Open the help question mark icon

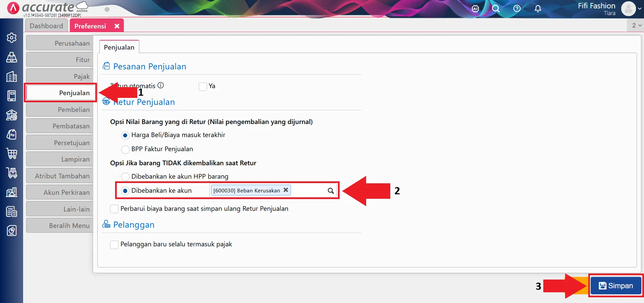click(x=517, y=9)
